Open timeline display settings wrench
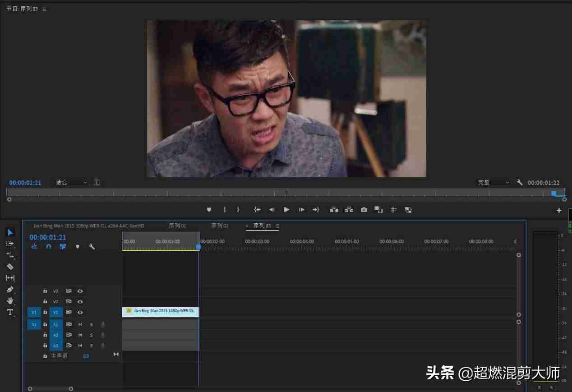This screenshot has height=392, width=572. 92,247
